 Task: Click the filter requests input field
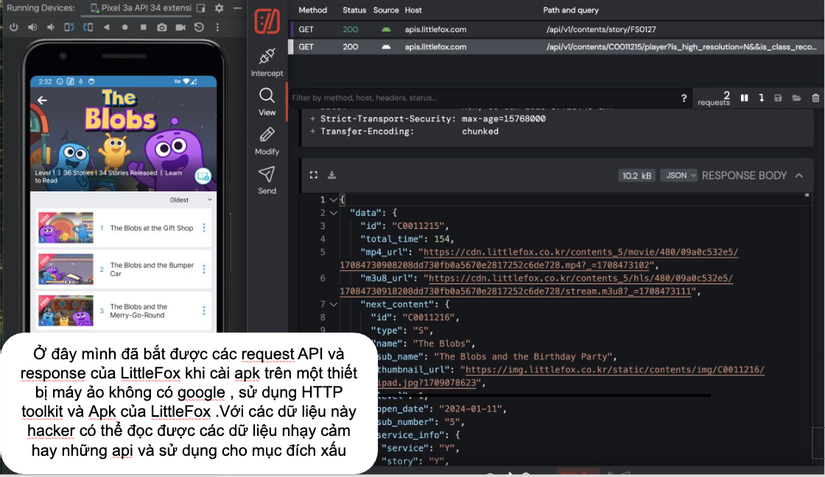[481, 98]
